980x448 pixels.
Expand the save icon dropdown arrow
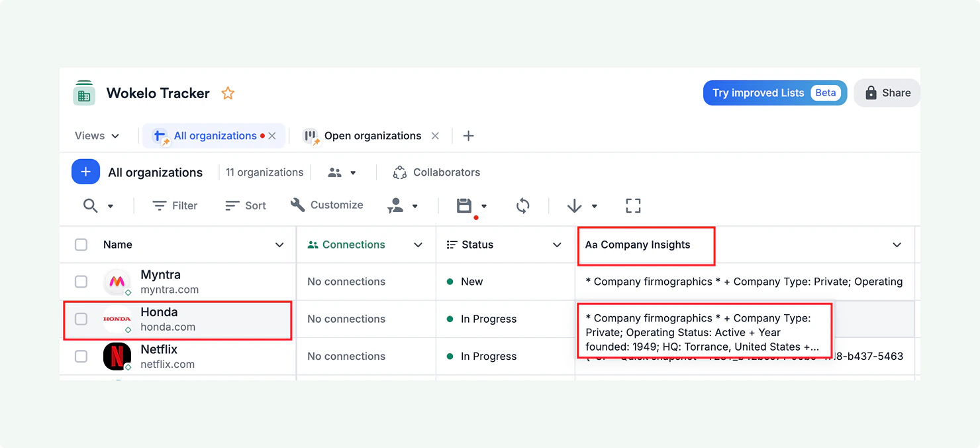pos(484,206)
